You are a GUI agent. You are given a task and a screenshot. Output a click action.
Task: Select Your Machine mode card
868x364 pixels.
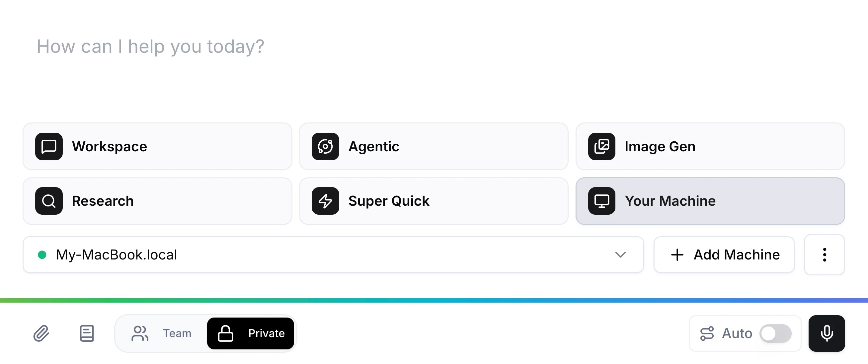click(710, 201)
